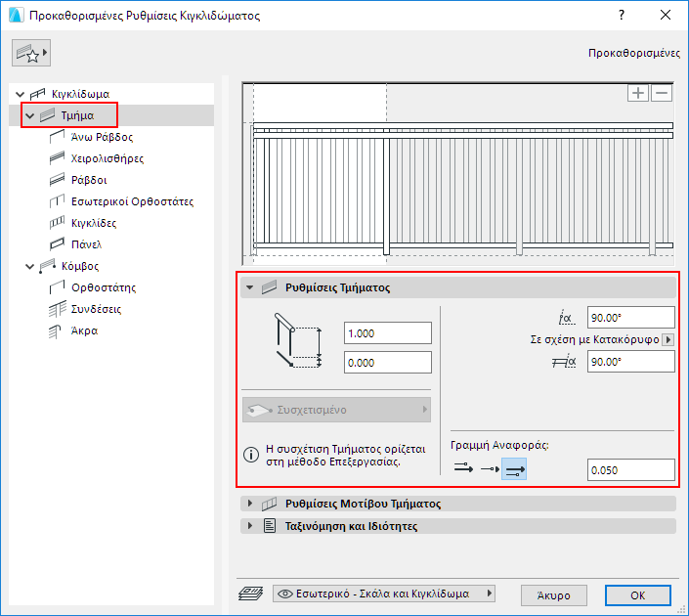689x616 pixels.
Task: Select Ράβδοι in the tree
Action: [x=89, y=180]
